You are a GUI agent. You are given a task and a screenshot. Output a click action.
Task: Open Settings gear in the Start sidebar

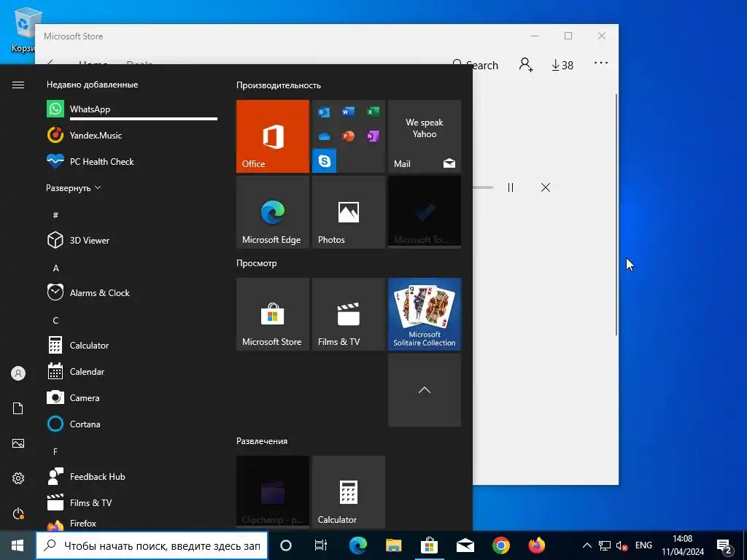click(x=18, y=478)
